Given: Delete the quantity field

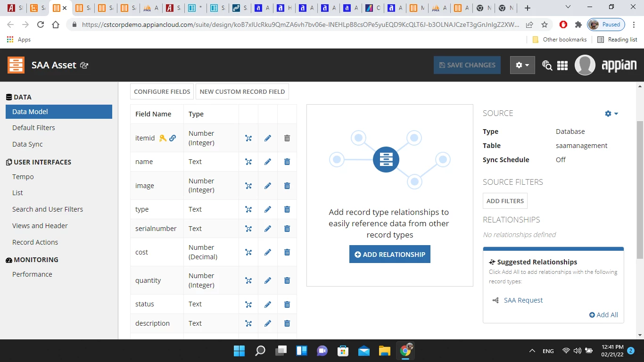Looking at the screenshot, I should (287, 280).
